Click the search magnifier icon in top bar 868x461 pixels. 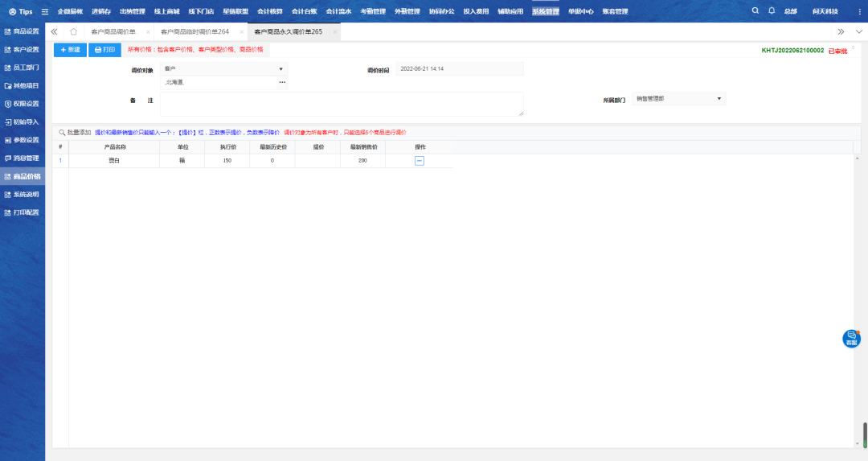(755, 11)
